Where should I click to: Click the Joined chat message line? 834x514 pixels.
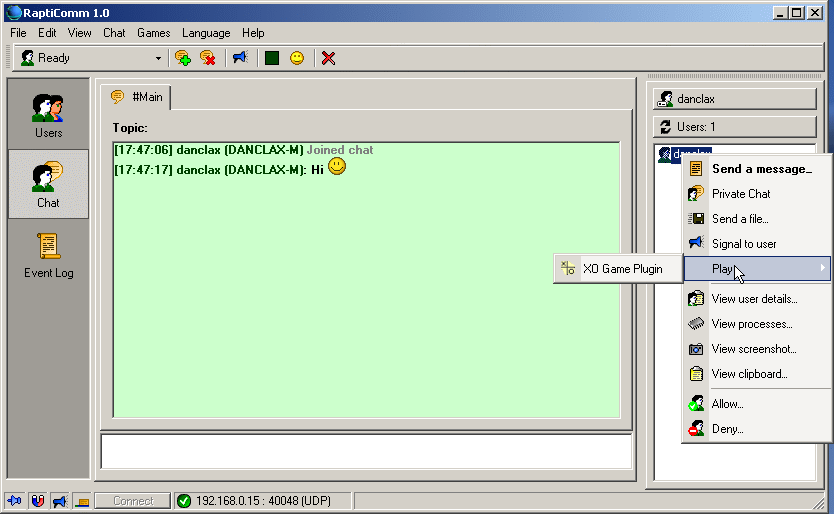(244, 150)
